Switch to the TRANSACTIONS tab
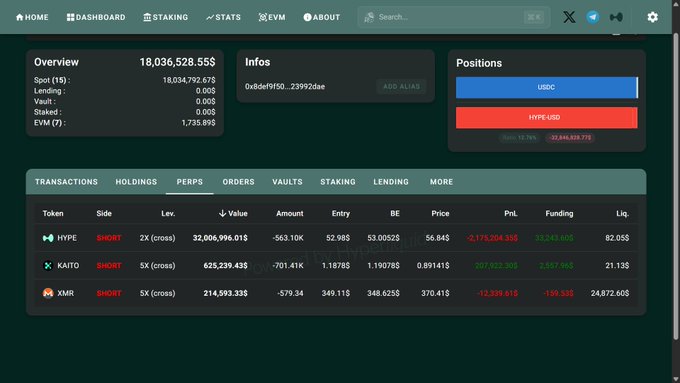 click(x=66, y=182)
